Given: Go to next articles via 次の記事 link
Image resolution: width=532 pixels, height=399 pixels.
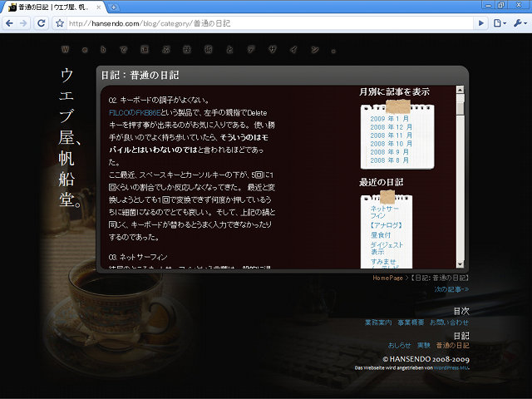Looking at the screenshot, I should [x=451, y=289].
